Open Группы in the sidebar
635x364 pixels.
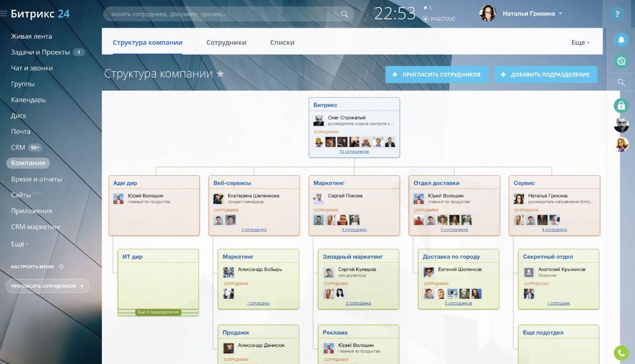(23, 84)
